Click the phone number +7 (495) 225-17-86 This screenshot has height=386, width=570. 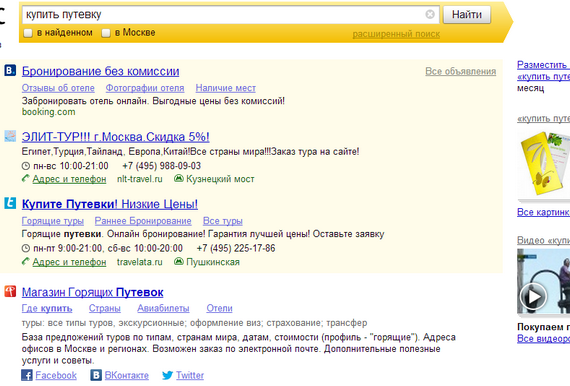pos(236,249)
